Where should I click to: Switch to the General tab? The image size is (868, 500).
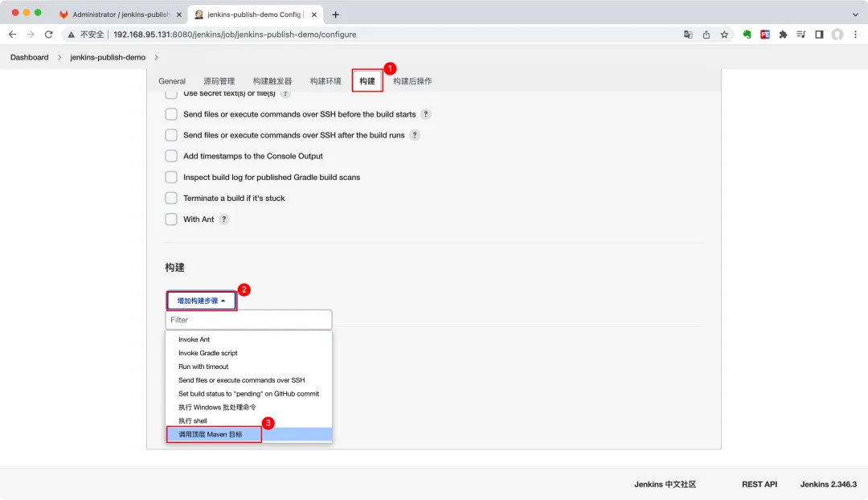click(172, 81)
